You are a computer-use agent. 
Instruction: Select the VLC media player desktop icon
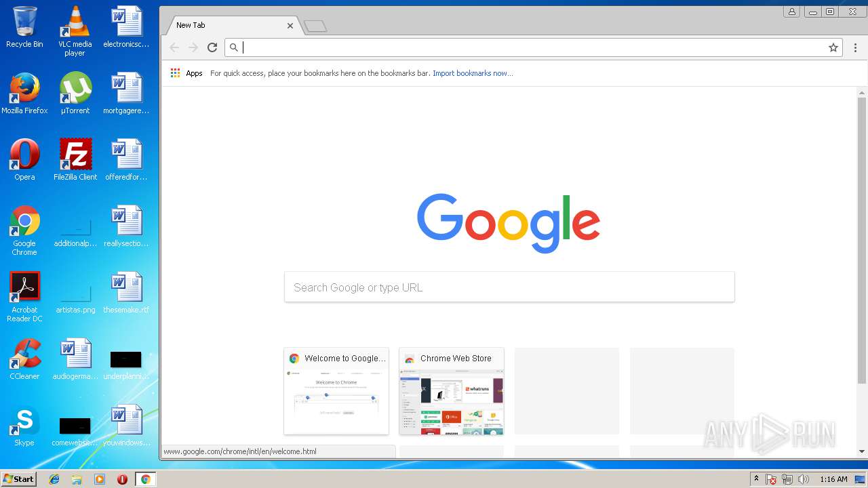coord(75,31)
